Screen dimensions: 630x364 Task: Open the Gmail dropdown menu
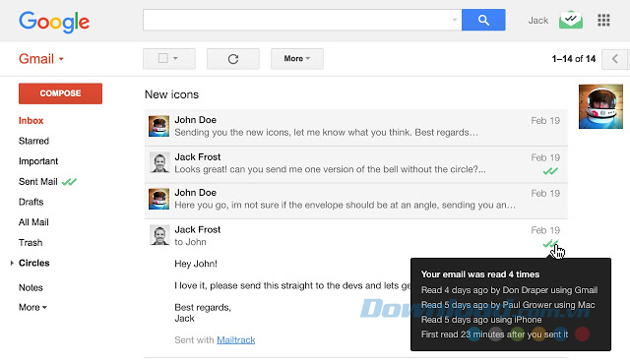pyautogui.click(x=41, y=59)
